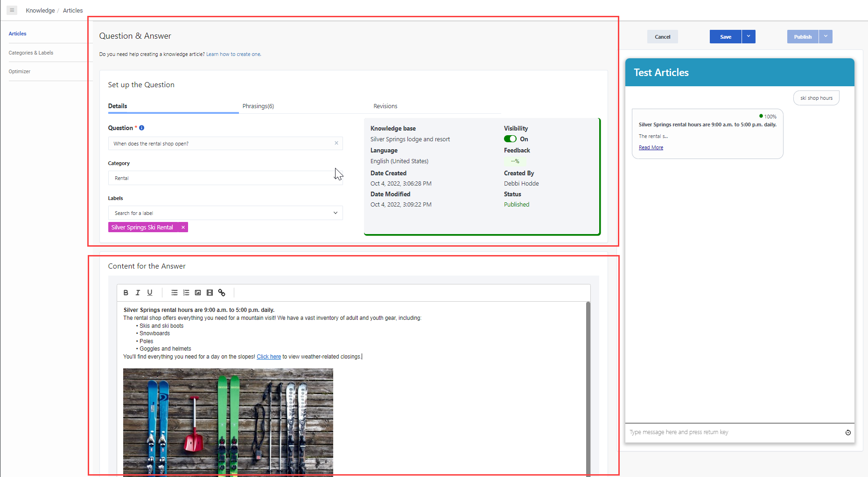The width and height of the screenshot is (868, 477).
Task: Clear the question text field
Action: coord(336,143)
